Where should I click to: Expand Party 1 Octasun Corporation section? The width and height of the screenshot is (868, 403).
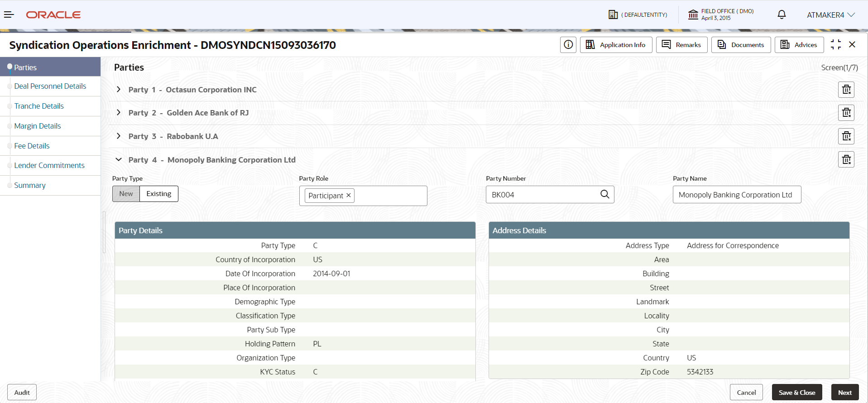coord(119,89)
